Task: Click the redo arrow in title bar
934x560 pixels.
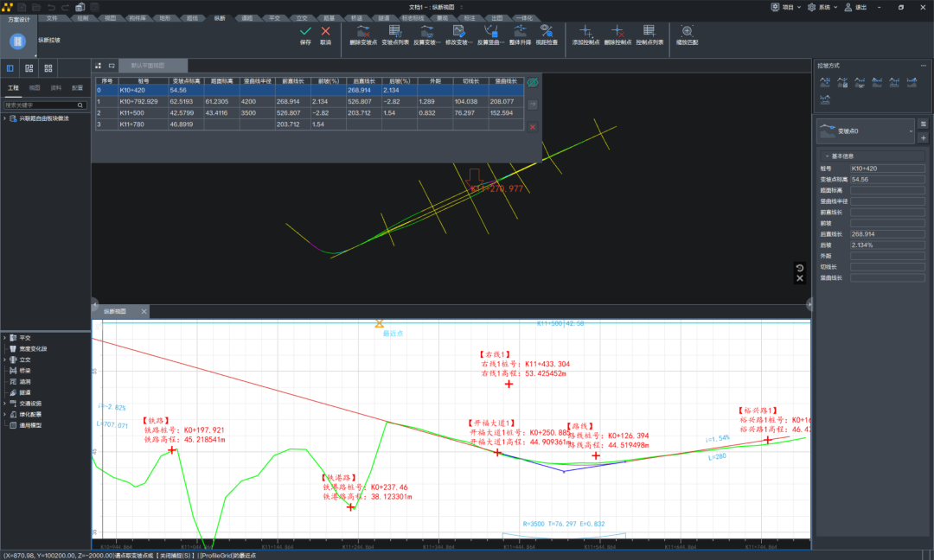Action: coord(66,7)
